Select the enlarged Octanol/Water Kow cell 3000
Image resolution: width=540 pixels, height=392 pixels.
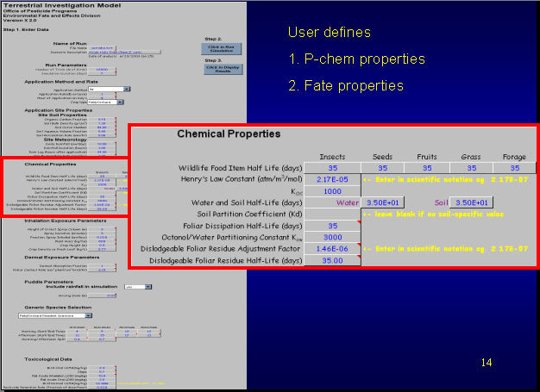[x=332, y=237]
